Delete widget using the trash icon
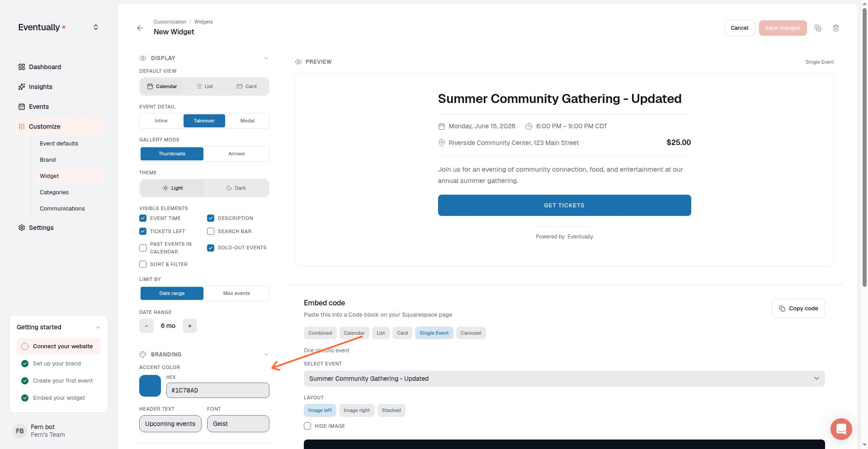 coord(836,28)
